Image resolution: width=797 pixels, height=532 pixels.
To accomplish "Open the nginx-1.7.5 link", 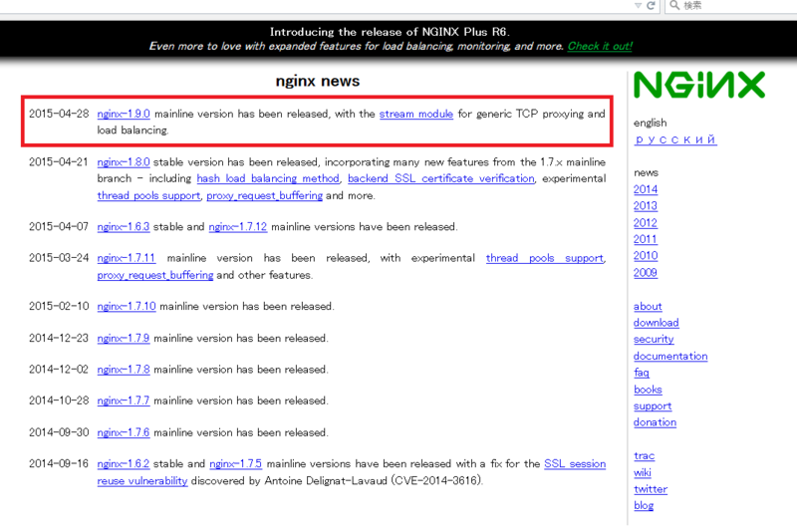I will coord(236,464).
